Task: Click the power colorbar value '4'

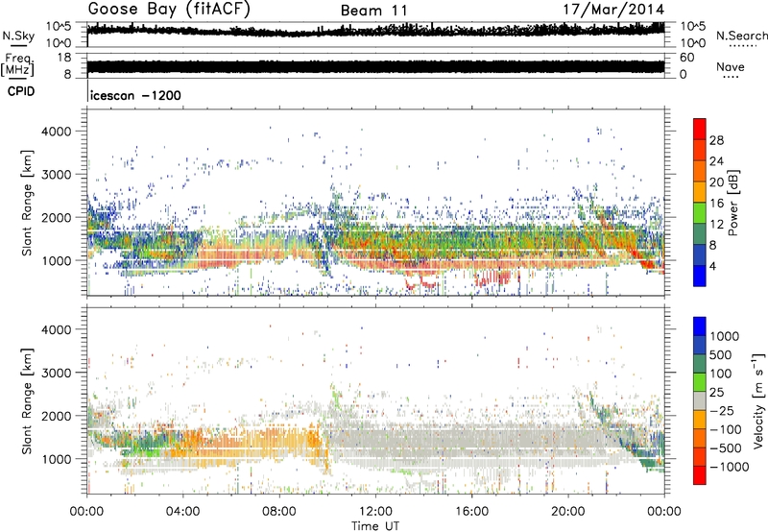Action: [713, 266]
